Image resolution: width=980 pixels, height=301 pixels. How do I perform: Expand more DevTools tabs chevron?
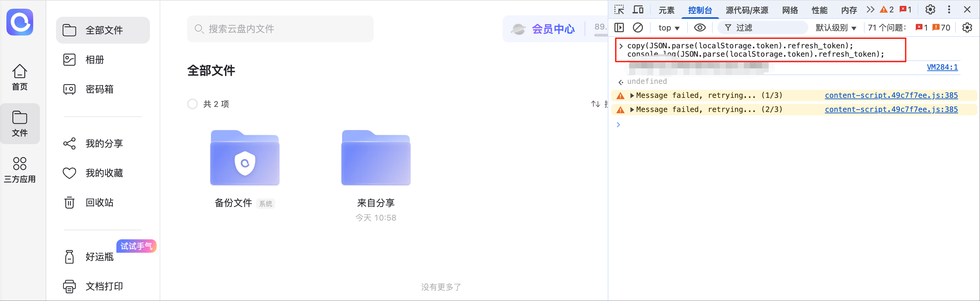[870, 9]
